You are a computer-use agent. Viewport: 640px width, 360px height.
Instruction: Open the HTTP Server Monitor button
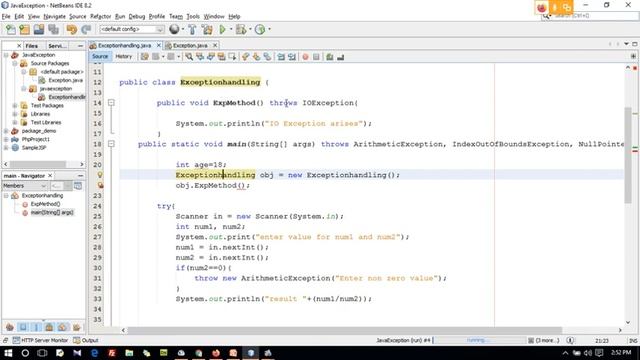point(40,340)
